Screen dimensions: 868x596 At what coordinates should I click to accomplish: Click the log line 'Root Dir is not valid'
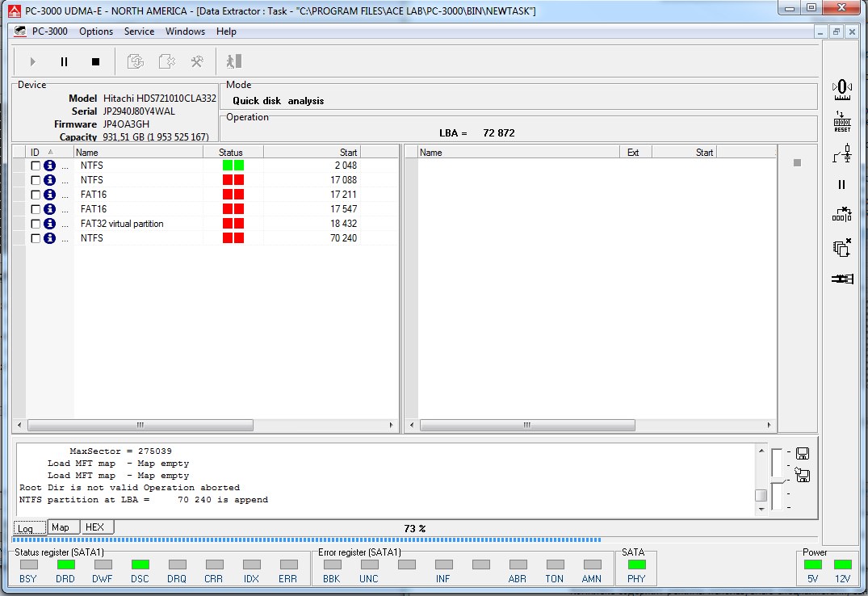tap(129, 488)
